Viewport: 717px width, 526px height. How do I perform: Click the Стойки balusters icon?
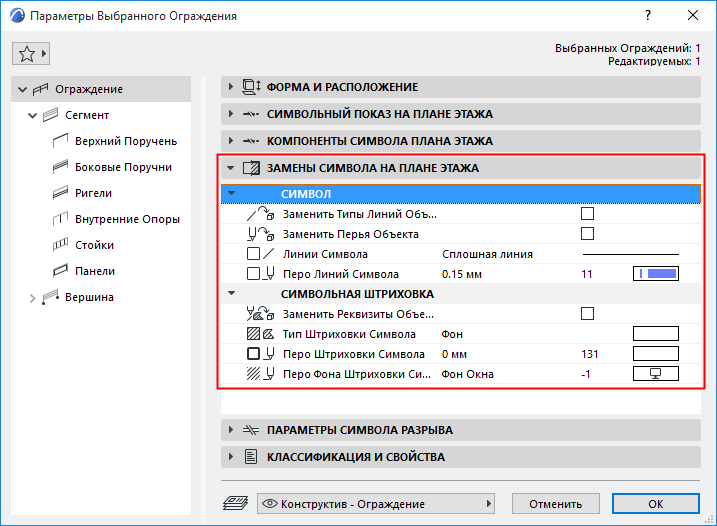60,245
